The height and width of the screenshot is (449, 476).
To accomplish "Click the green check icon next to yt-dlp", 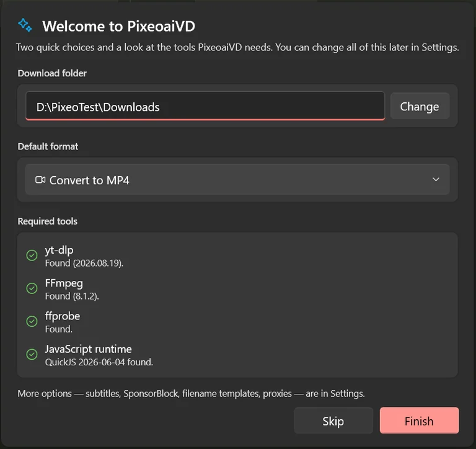I will (x=32, y=255).
